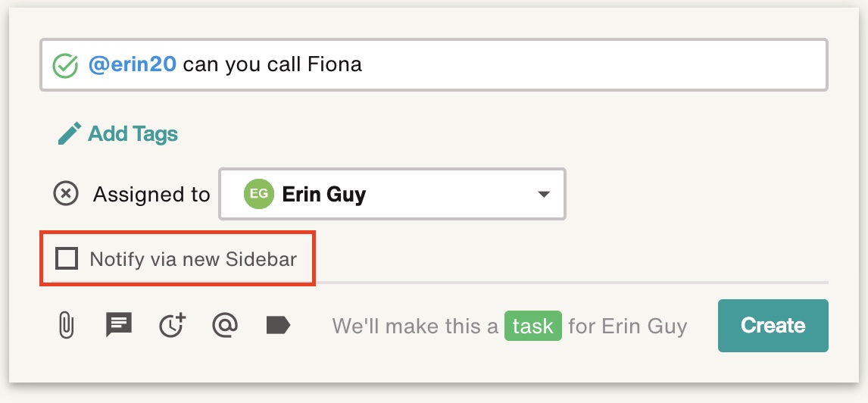Click the EG avatar in assignee dropdown
Screen dimensions: 868x403
258,194
